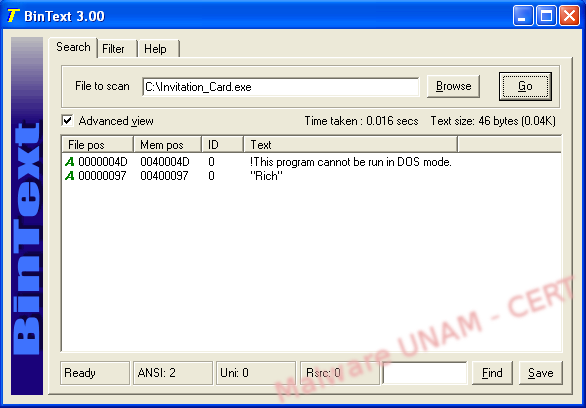Sort by the File pos column header

click(97, 145)
